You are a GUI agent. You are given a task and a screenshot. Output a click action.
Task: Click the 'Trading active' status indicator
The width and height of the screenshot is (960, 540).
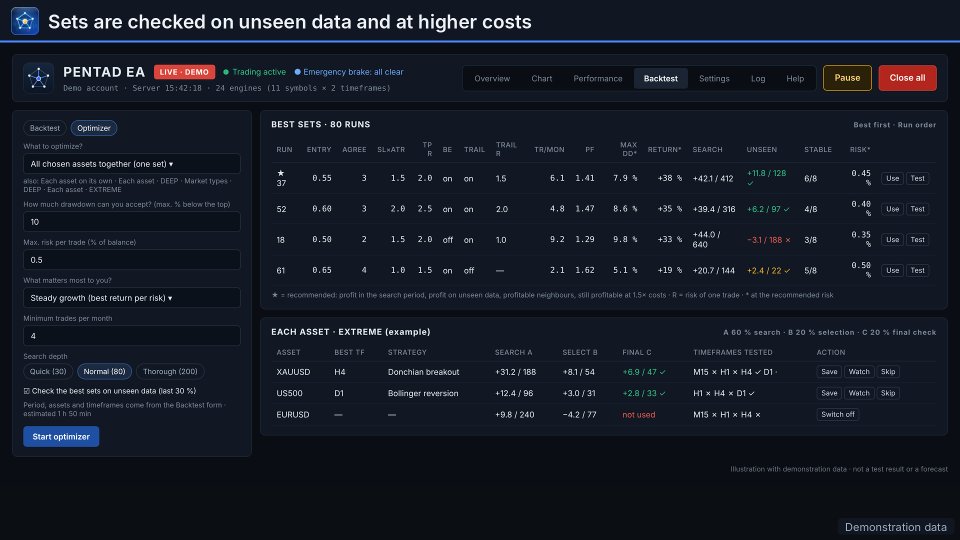254,72
